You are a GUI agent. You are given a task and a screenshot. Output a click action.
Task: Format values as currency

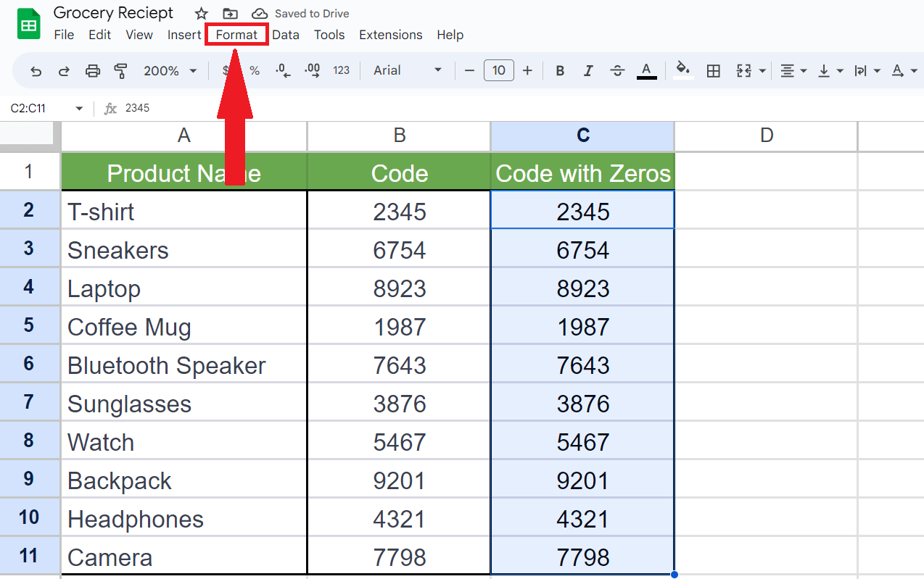click(x=226, y=70)
